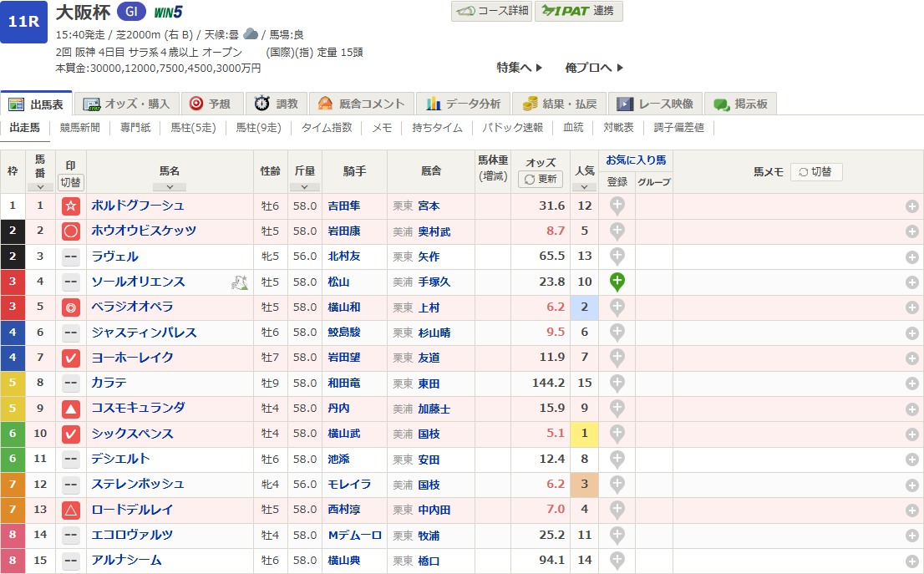Viewport: 924px width, 574px height.
Task: Open the sort dropdown under 斤量
Action: tap(304, 187)
